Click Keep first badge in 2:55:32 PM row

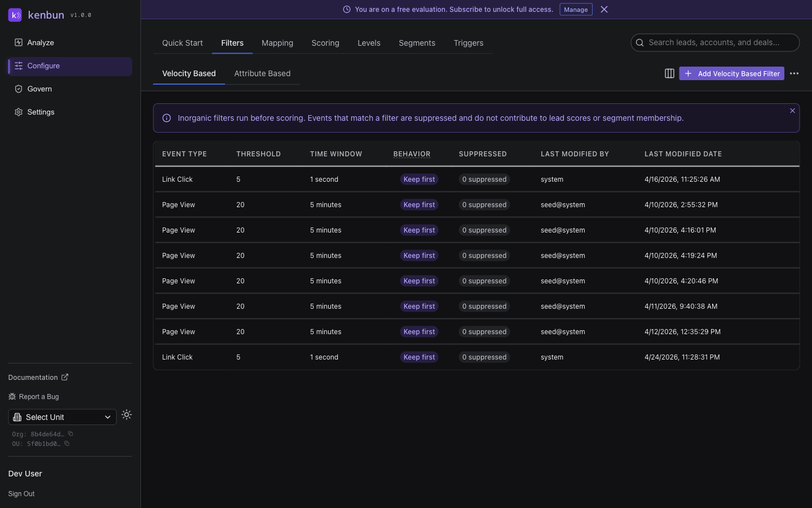419,205
